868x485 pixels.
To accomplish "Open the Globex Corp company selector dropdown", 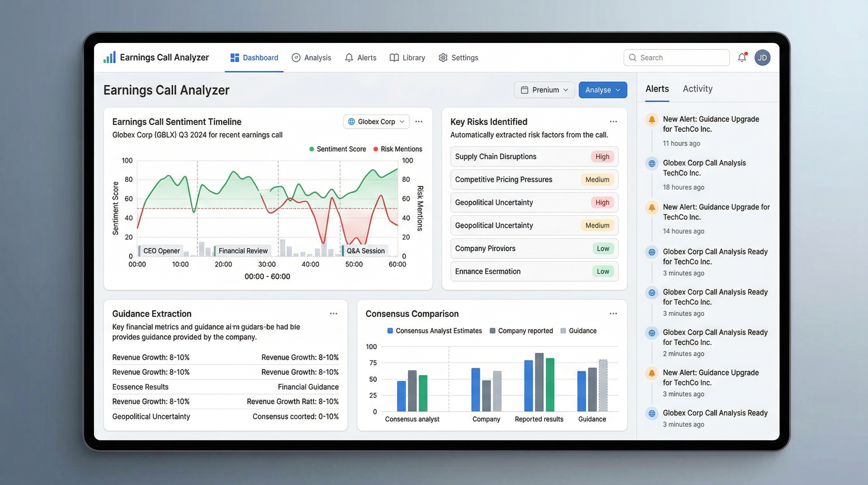I will [376, 122].
